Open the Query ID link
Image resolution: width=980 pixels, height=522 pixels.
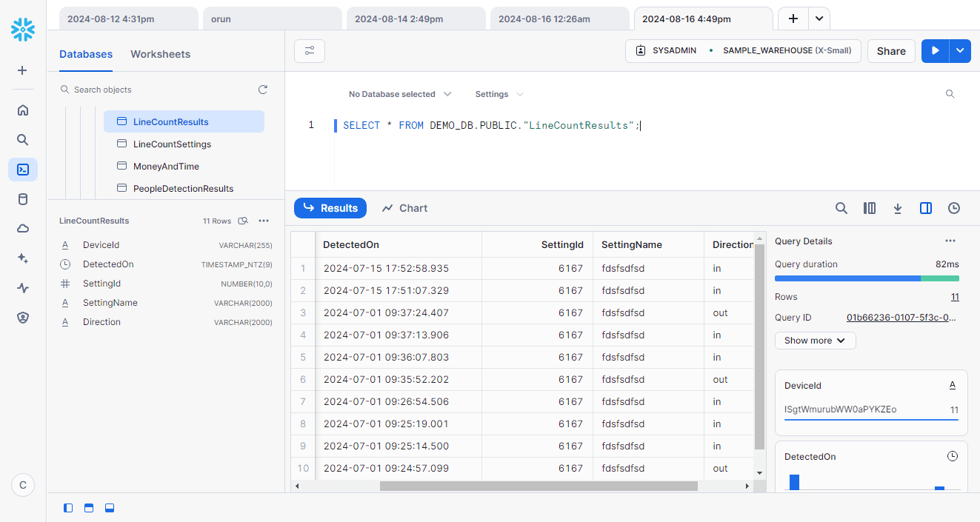(x=902, y=318)
